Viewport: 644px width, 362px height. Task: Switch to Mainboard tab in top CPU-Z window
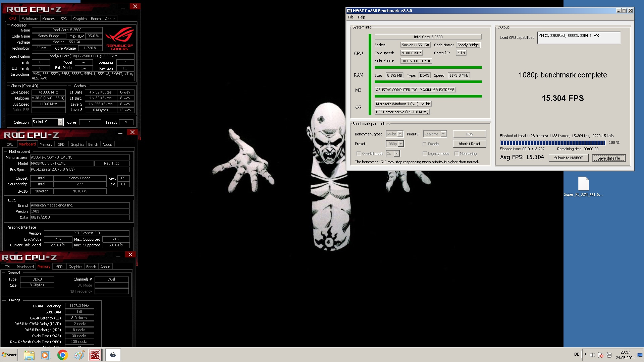click(30, 19)
